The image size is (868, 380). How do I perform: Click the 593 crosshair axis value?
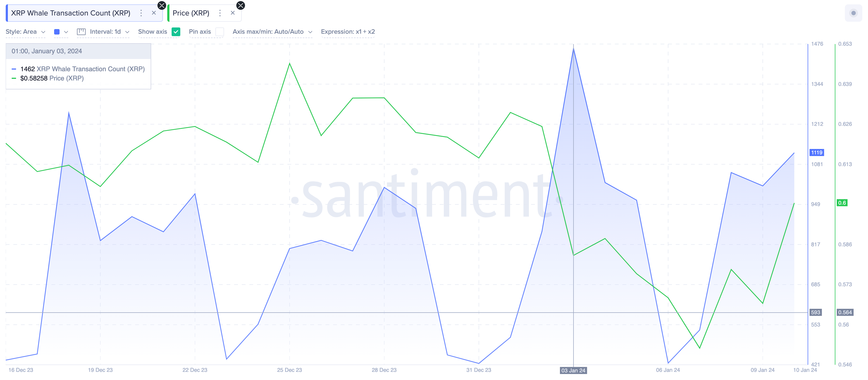pos(816,312)
